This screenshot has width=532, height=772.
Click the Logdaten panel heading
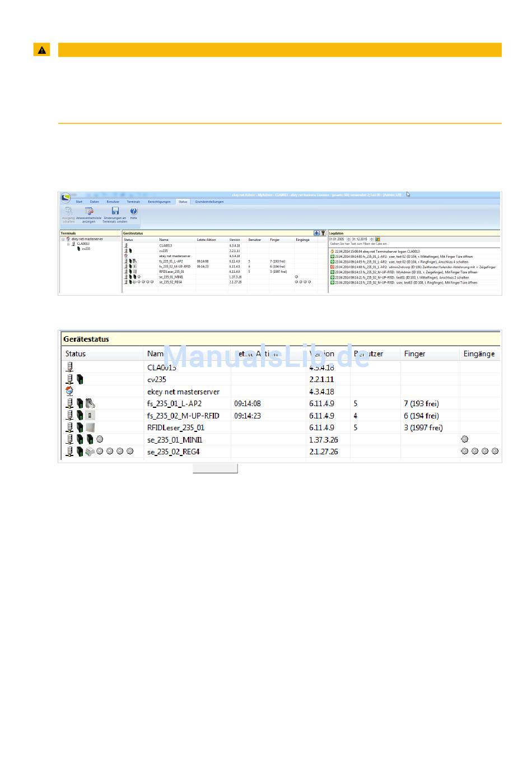[336, 233]
